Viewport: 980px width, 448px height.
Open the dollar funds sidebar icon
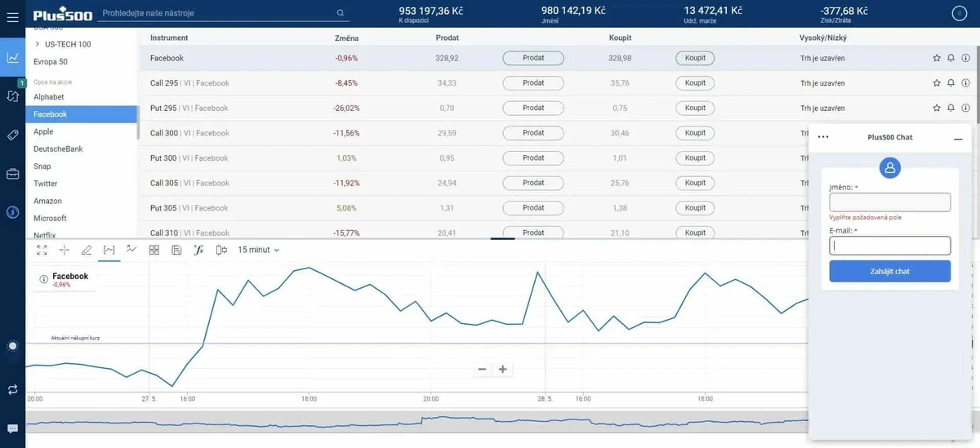12,212
